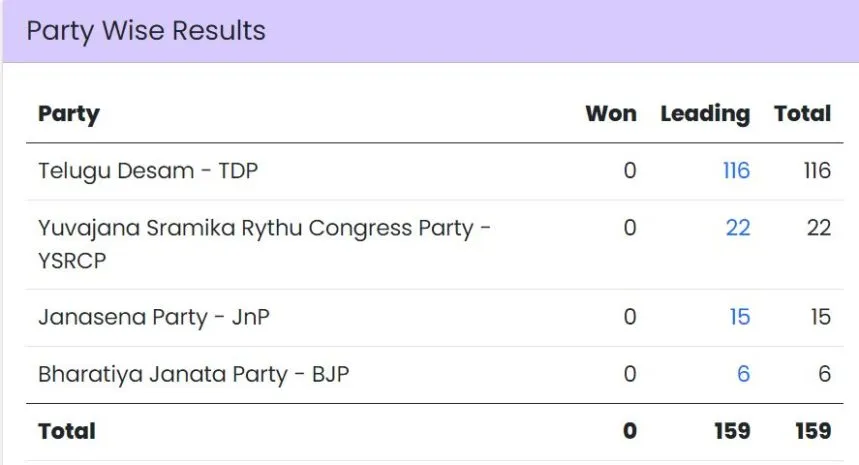Viewport: 859px width, 465px height.
Task: Click the Party Wise Results heading
Action: 146,31
